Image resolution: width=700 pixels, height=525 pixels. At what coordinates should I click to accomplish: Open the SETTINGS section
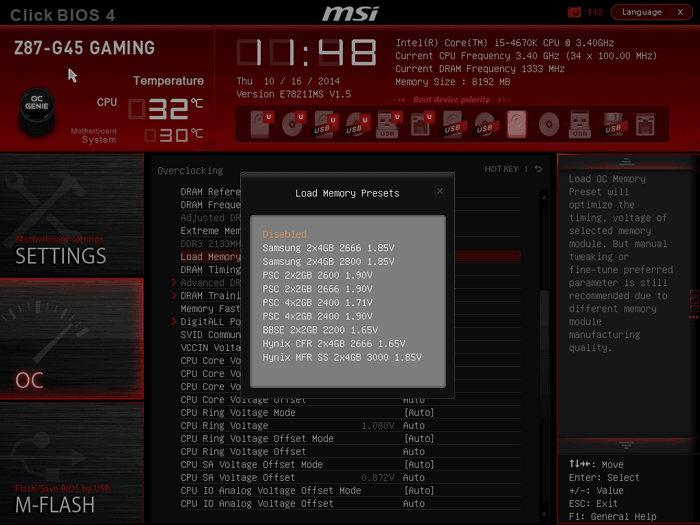[x=72, y=215]
